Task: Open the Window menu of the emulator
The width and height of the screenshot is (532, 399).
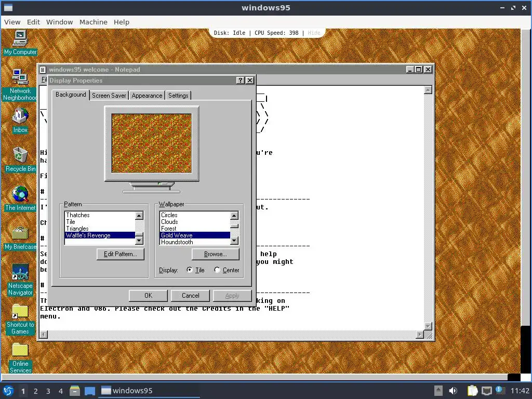Action: (x=59, y=22)
